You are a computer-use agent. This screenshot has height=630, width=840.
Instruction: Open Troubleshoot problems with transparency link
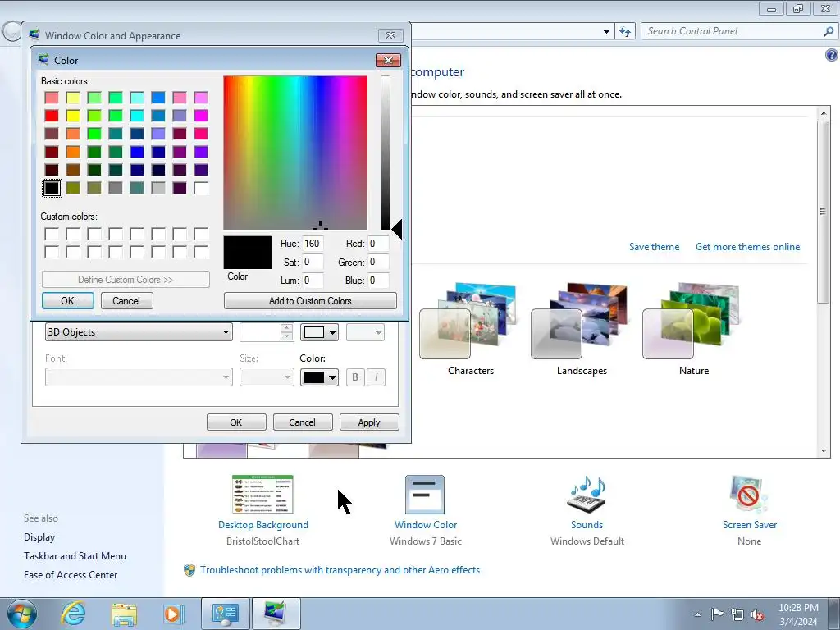pyautogui.click(x=340, y=570)
